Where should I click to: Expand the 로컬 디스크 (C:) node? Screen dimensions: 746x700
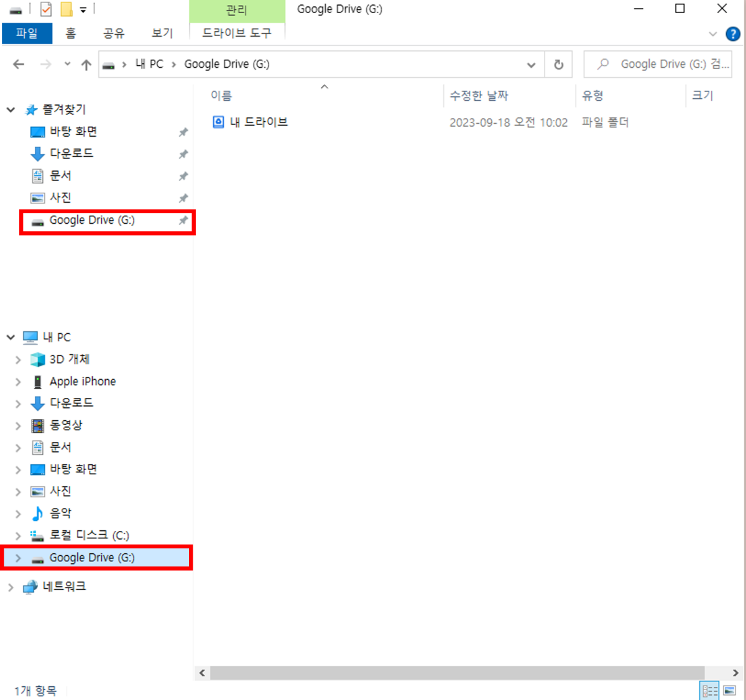[x=18, y=535]
